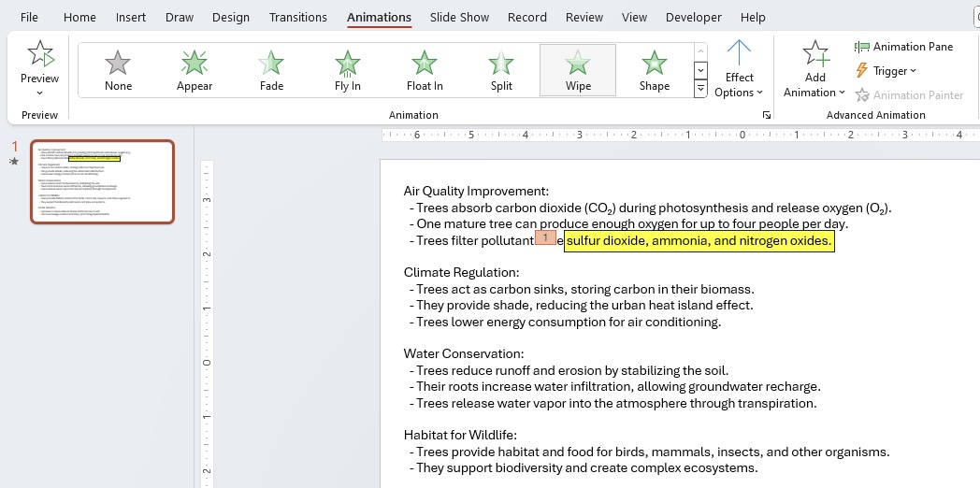Open the Preview dropdown arrow
This screenshot has height=488, width=980.
click(39, 93)
